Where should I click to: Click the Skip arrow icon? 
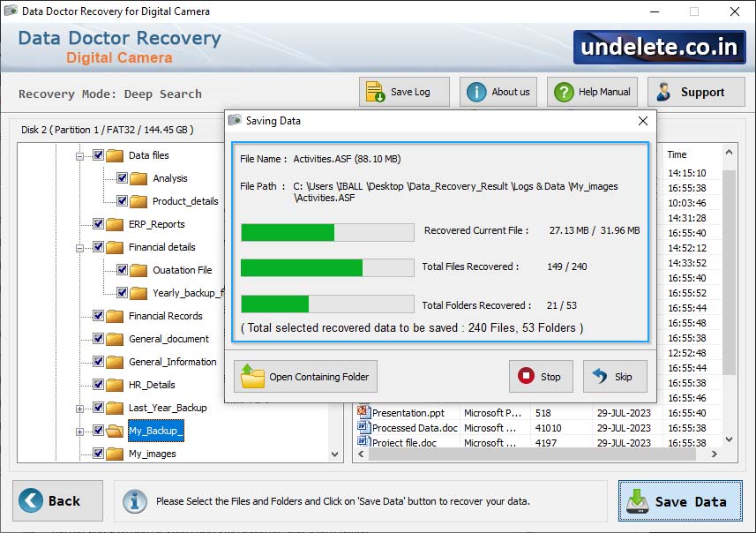(599, 377)
